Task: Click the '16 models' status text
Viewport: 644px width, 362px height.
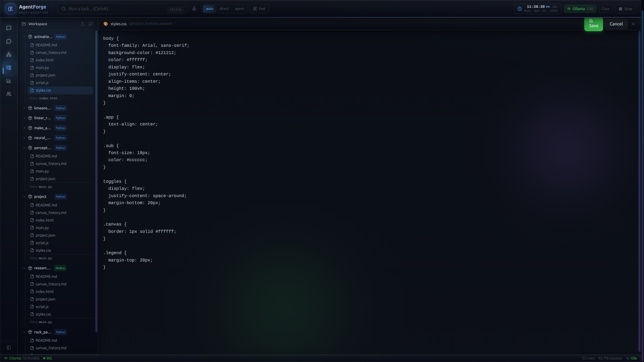Action: (x=31, y=358)
